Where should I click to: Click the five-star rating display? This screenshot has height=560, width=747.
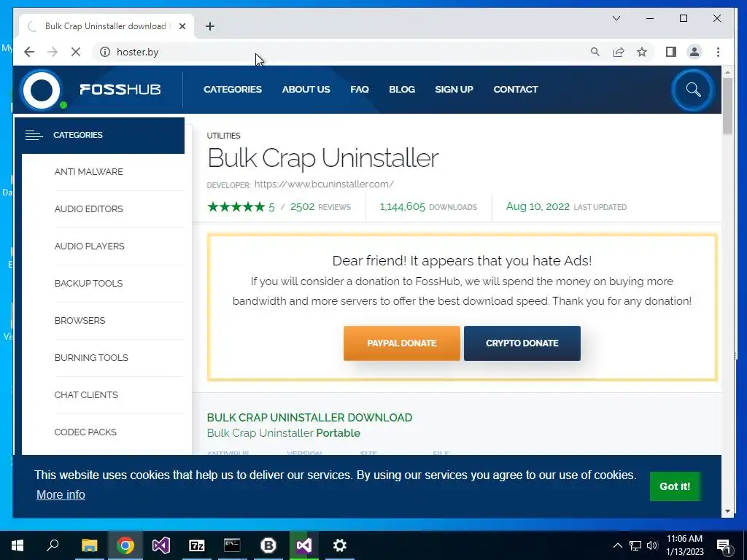click(236, 206)
